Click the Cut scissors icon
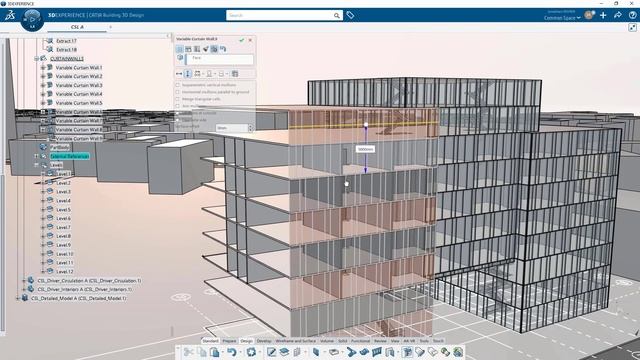 click(188, 352)
